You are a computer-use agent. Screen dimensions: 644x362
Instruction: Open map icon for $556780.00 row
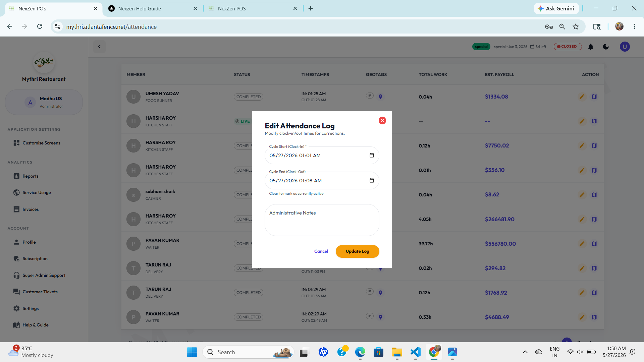click(x=594, y=244)
